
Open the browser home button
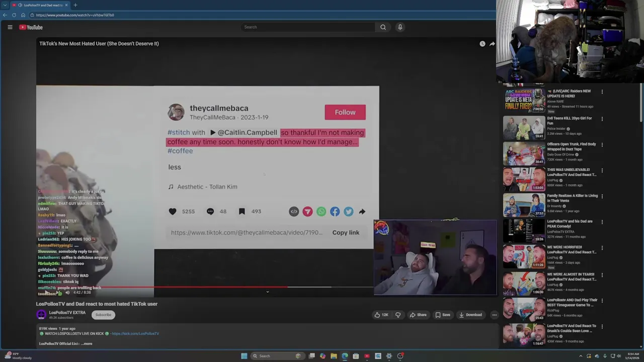(23, 15)
